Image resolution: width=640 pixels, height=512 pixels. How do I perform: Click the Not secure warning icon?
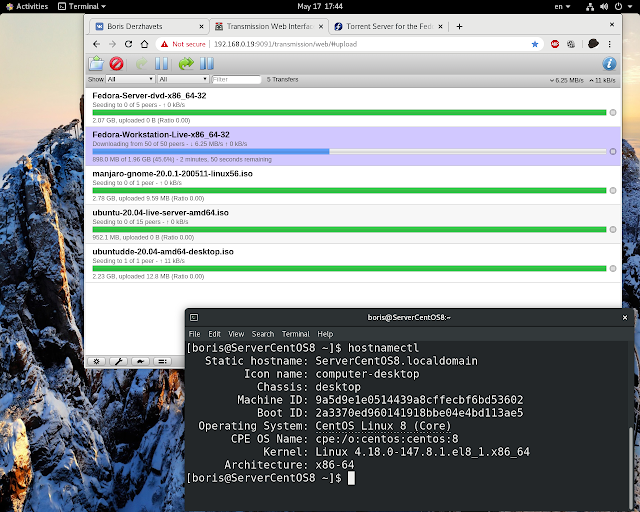[164, 44]
